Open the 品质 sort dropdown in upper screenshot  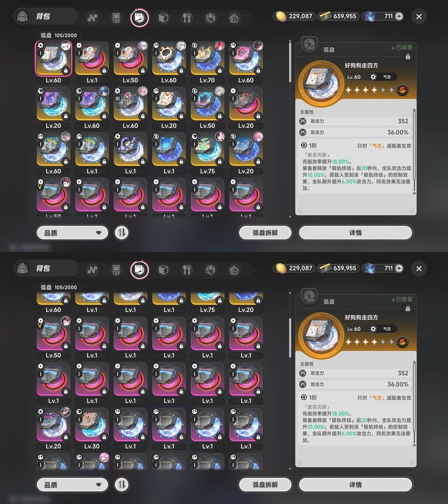tap(72, 233)
